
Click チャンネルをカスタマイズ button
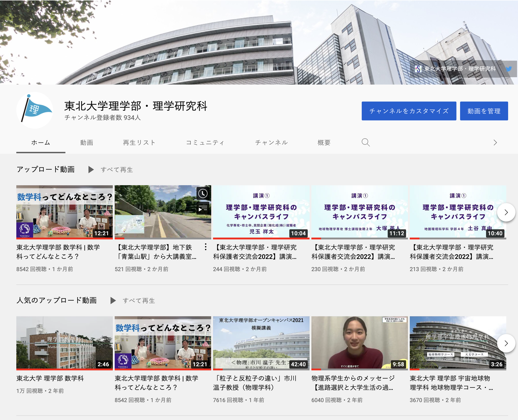point(409,111)
